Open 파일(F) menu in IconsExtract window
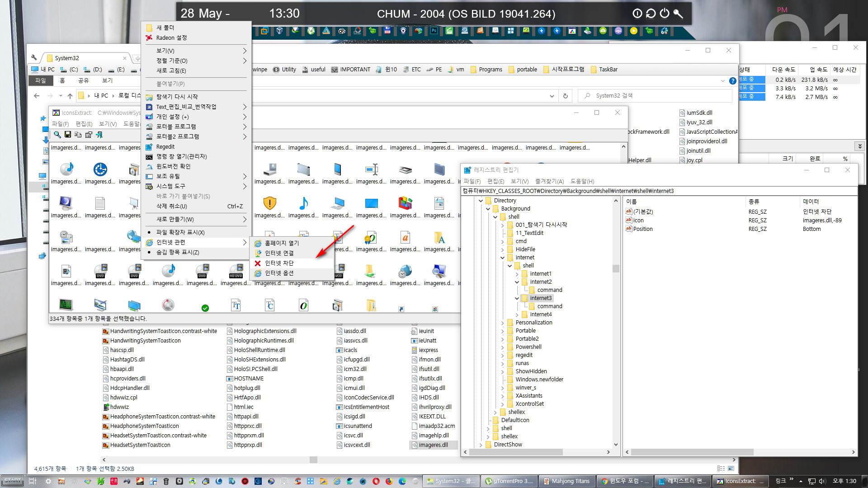 (x=60, y=124)
